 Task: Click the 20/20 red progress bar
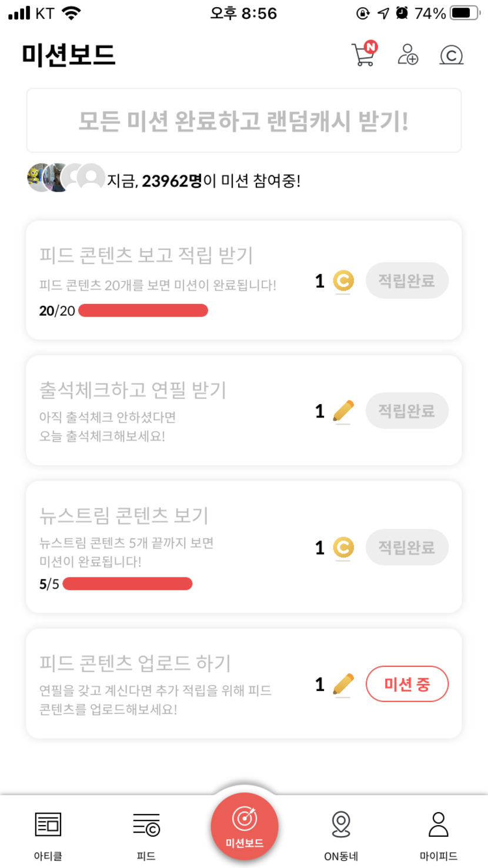click(x=143, y=311)
